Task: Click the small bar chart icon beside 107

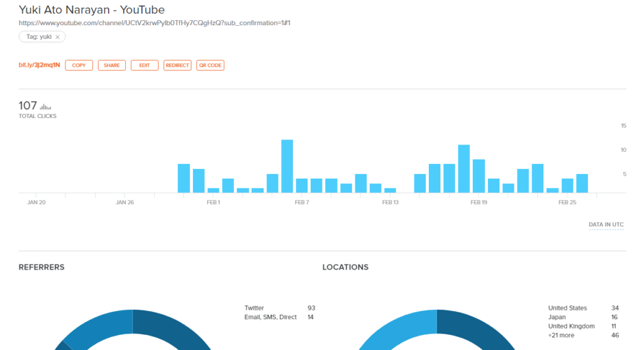Action: (x=45, y=107)
